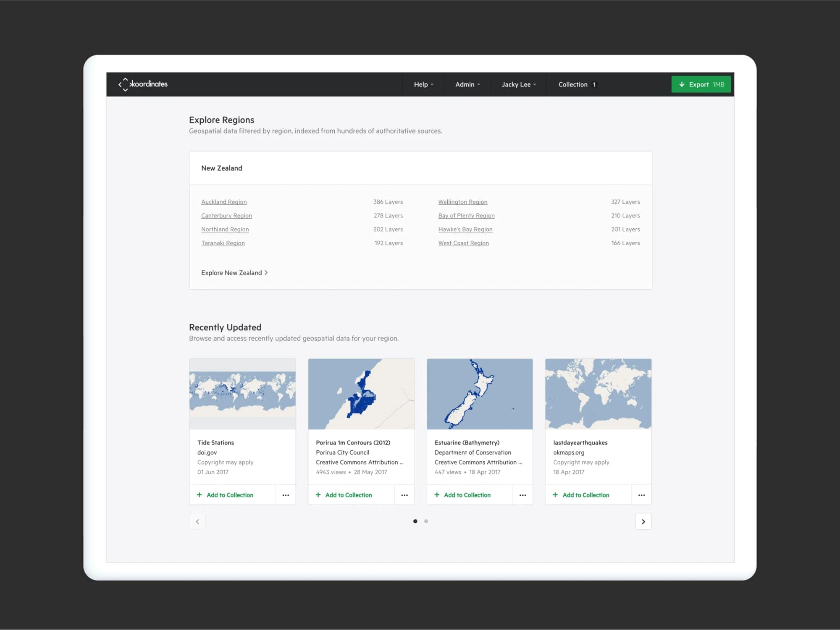Open more options for Porirua 1m Contours card

point(404,495)
